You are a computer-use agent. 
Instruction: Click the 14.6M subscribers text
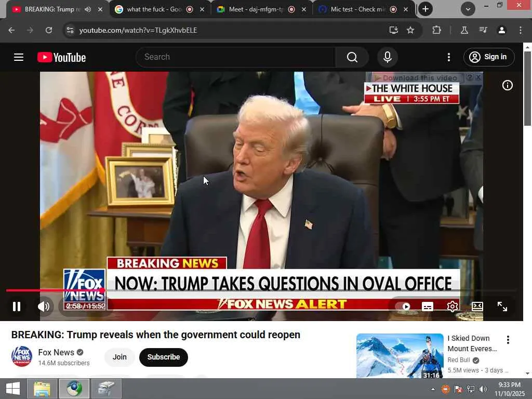[64, 363]
